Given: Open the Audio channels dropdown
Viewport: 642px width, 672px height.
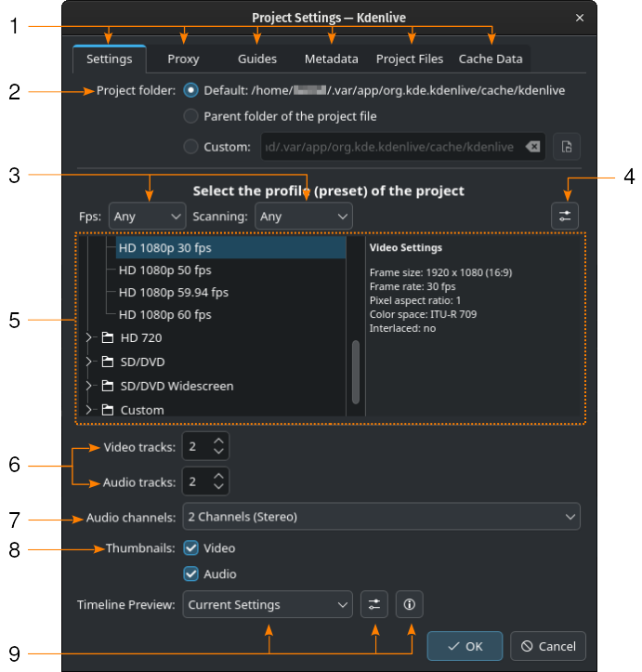Looking at the screenshot, I should (382, 517).
